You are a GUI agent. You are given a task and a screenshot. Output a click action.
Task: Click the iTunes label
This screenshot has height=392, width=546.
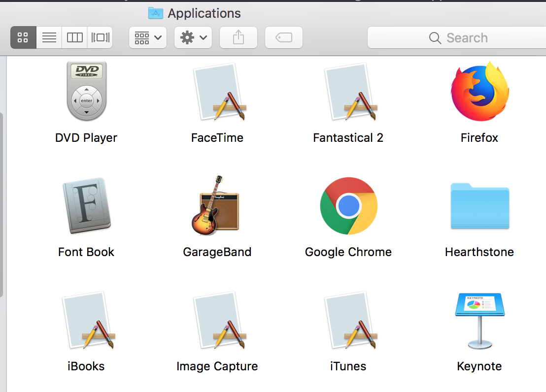[x=348, y=366]
